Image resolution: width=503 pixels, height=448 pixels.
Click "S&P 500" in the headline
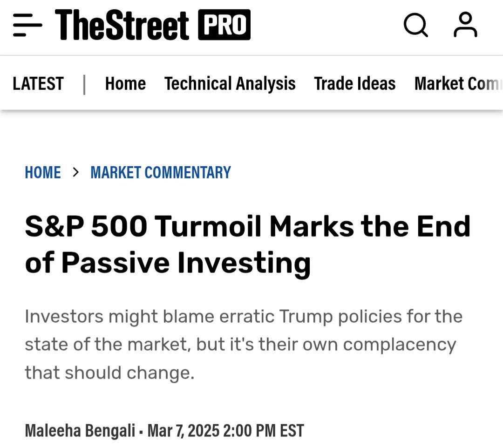(x=86, y=227)
